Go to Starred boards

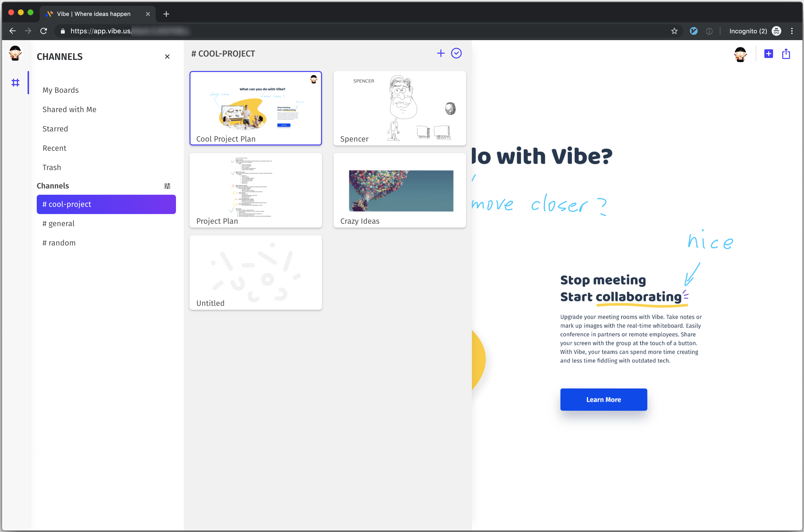click(55, 129)
